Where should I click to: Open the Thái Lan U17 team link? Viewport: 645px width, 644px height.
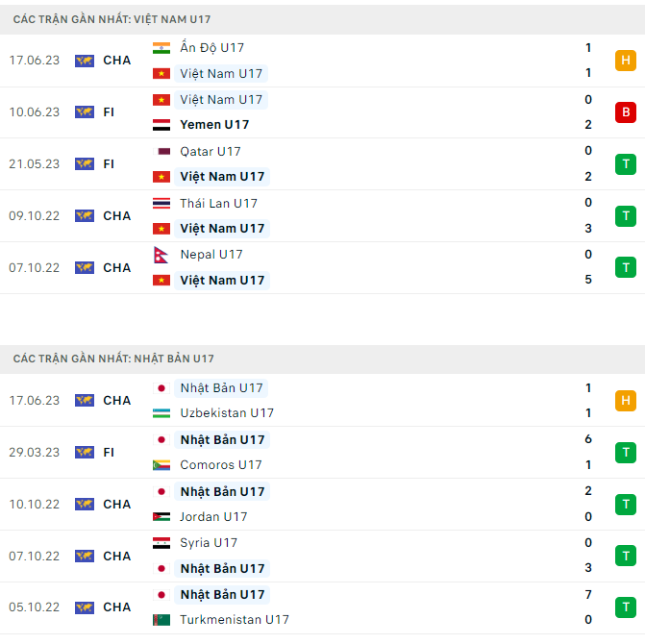point(218,204)
